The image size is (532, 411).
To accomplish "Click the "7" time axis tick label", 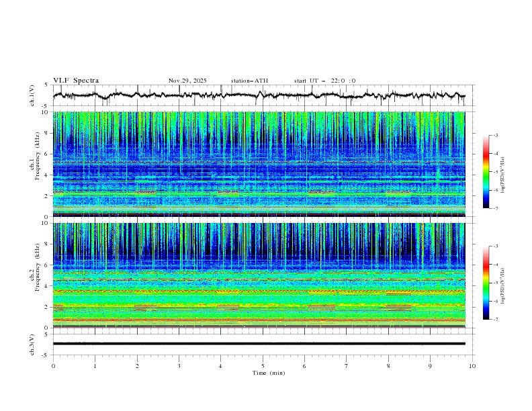I will 347,366.
